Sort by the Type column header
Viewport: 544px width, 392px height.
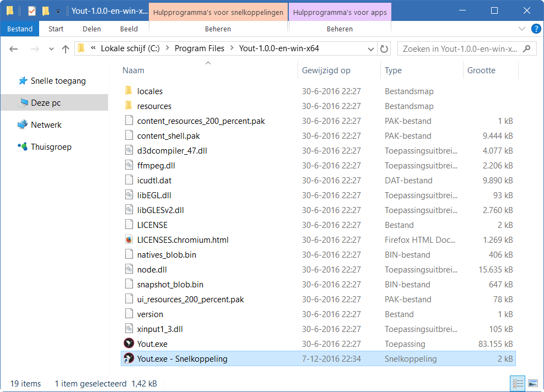point(393,70)
